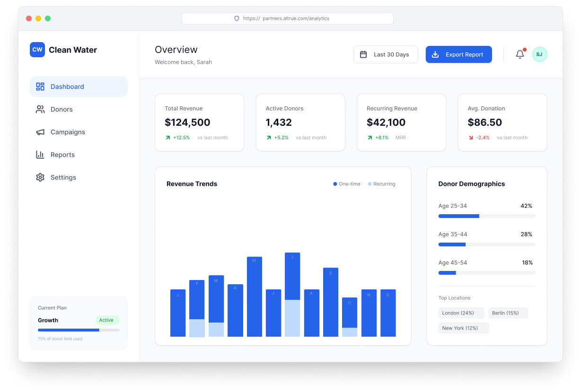Screen dimensions: 581x392
Task: Click the Age 45-54 progress bar
Action: pos(487,273)
